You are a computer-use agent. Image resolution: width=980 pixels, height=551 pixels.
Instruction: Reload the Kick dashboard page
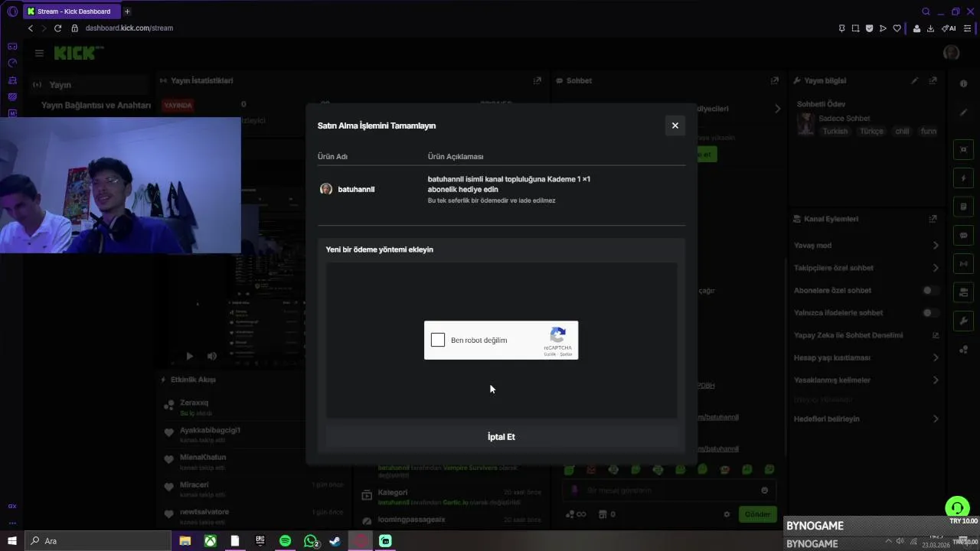[x=57, y=28]
